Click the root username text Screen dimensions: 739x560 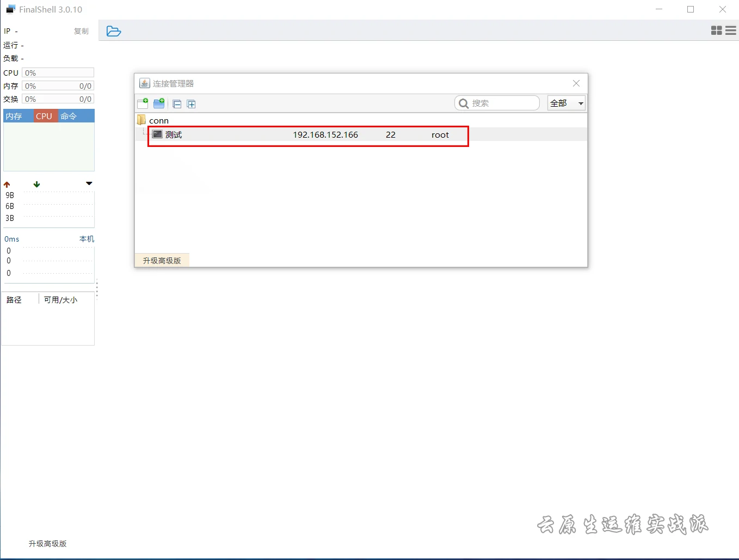pyautogui.click(x=440, y=135)
